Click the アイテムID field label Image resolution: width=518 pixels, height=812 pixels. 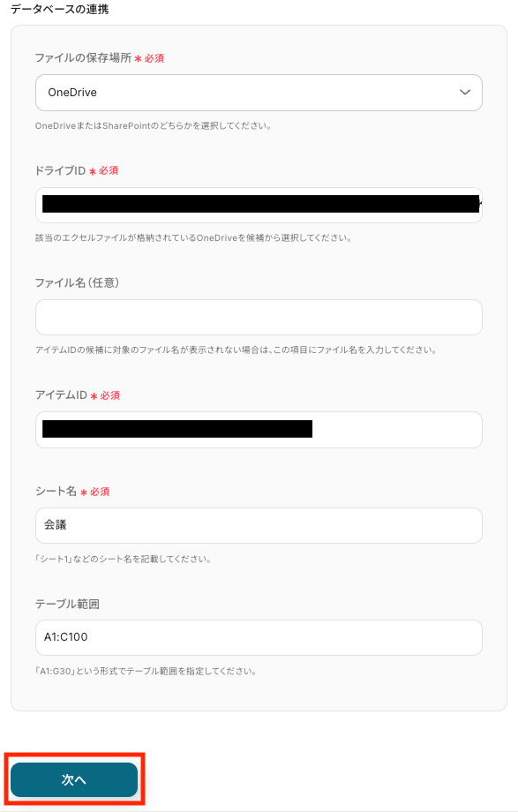coord(61,395)
